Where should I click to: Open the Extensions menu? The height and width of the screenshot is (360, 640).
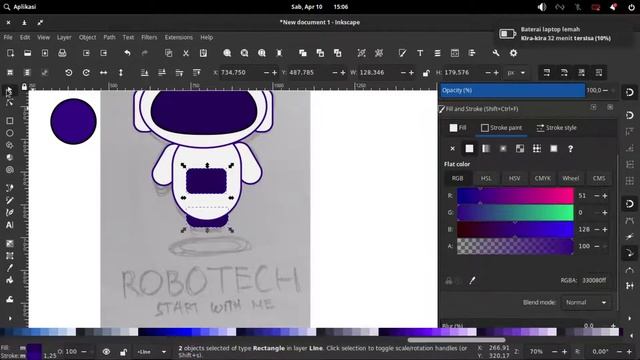pos(178,37)
